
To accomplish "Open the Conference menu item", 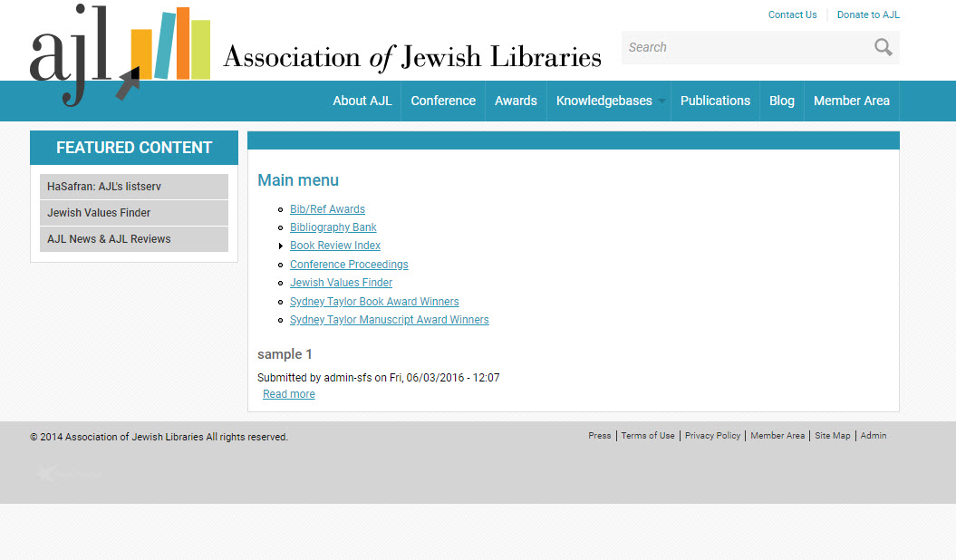I will click(443, 101).
